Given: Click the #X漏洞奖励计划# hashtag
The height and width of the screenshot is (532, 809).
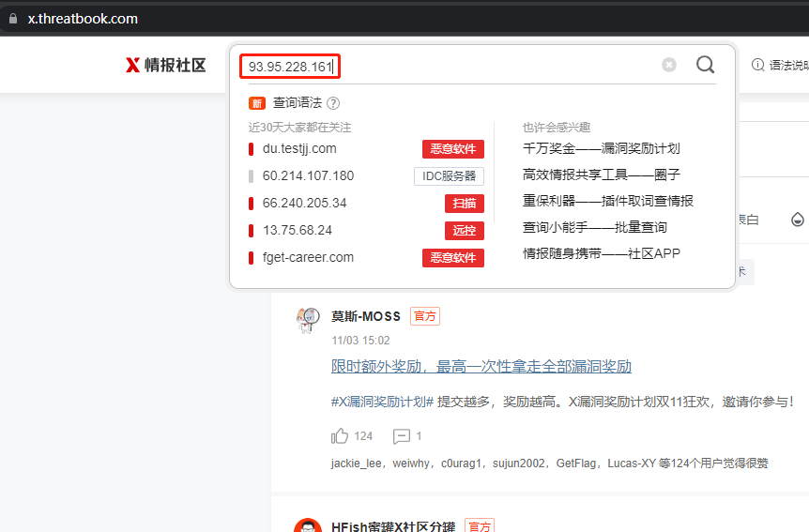Looking at the screenshot, I should coord(382,402).
